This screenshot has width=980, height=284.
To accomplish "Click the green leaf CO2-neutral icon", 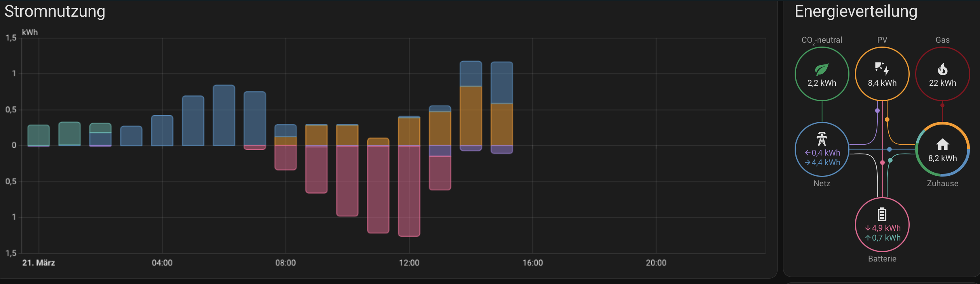I will tap(821, 69).
